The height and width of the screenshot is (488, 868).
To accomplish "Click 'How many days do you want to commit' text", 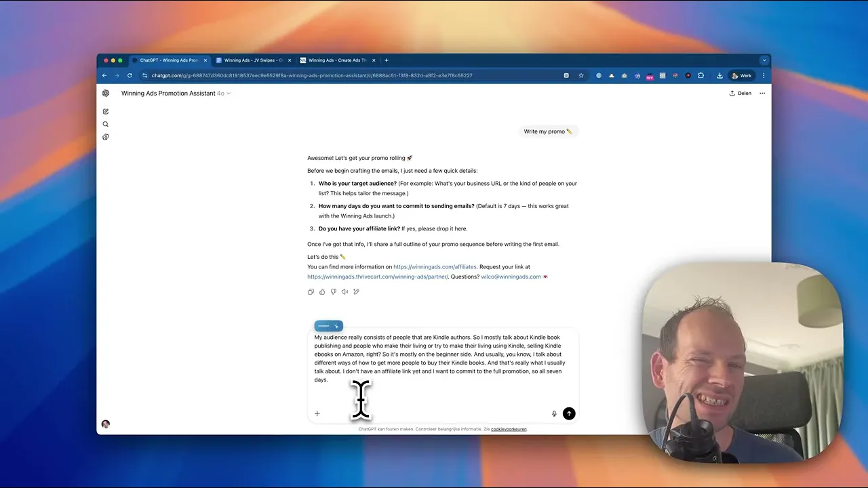I will [396, 206].
